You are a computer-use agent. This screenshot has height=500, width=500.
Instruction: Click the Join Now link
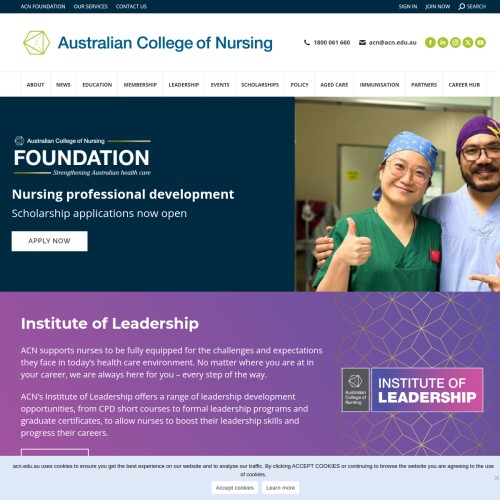point(437,6)
